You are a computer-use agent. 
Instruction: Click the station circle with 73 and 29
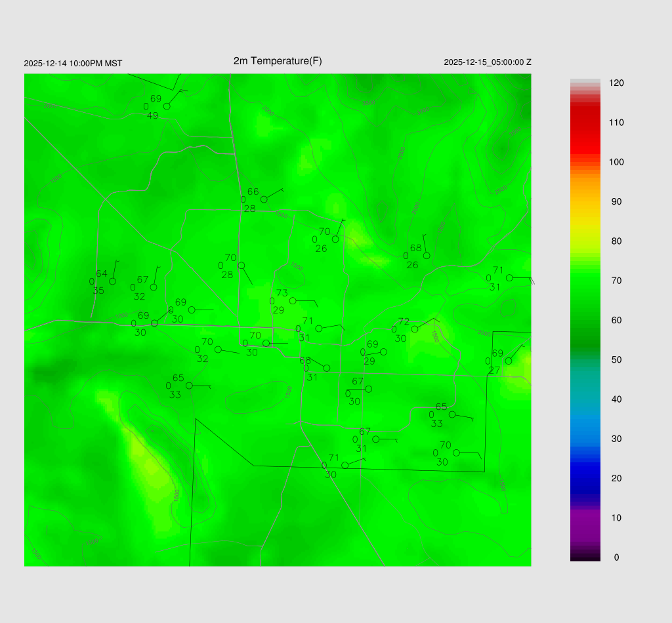point(293,301)
